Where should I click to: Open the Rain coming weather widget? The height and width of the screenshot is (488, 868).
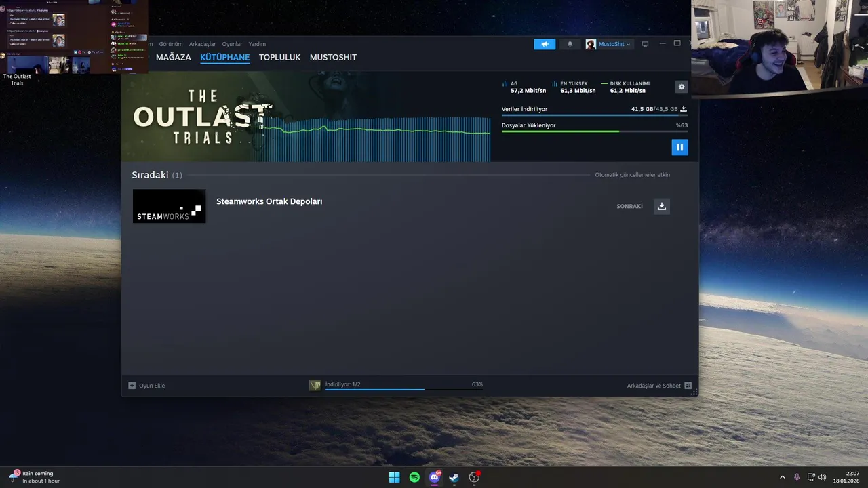tap(34, 477)
